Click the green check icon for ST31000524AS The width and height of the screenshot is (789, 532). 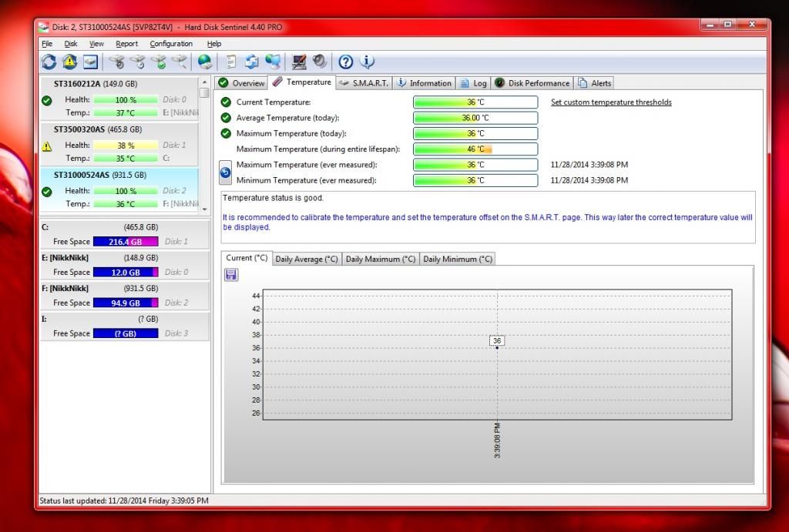47,192
